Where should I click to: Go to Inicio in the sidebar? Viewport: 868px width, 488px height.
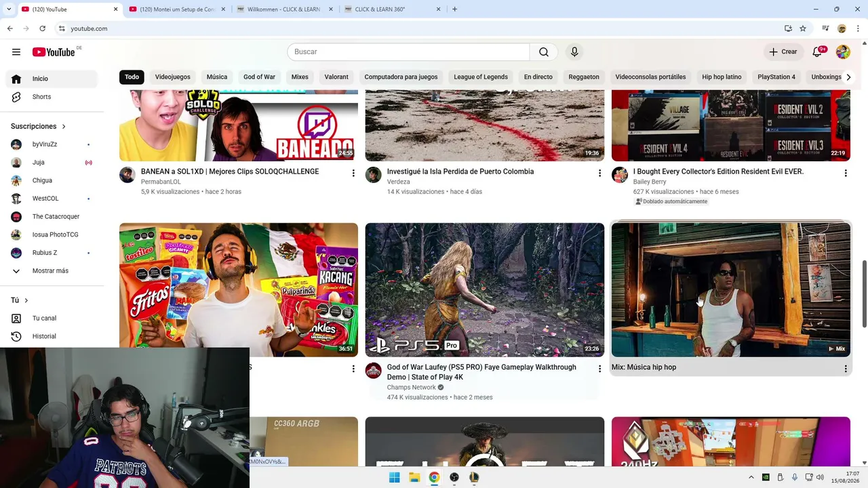pos(52,79)
